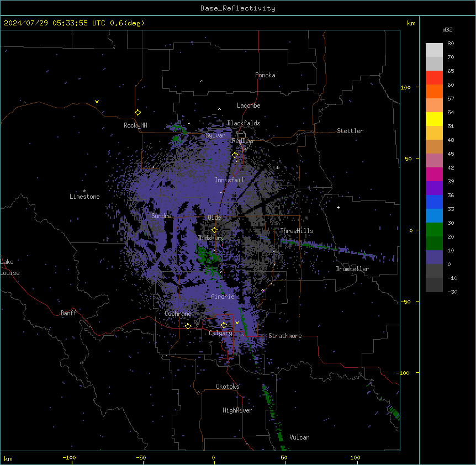The width and height of the screenshot is (476, 465).
Task: Click the red swatch in dBZ legend
Action: [x=434, y=78]
